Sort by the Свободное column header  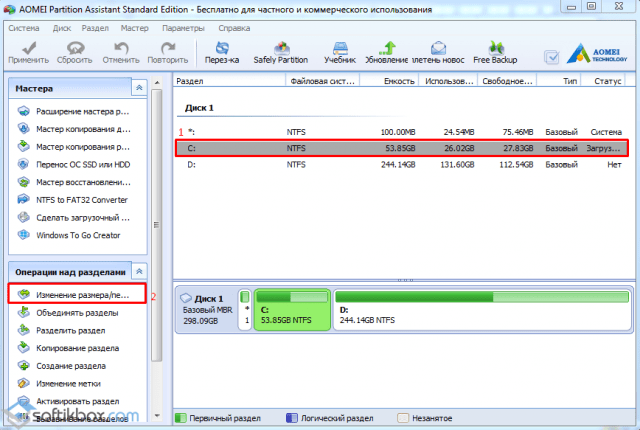coord(507,81)
